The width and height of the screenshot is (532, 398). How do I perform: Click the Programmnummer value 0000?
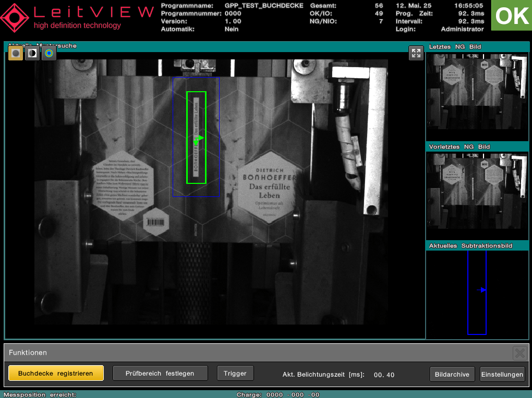coord(233,14)
